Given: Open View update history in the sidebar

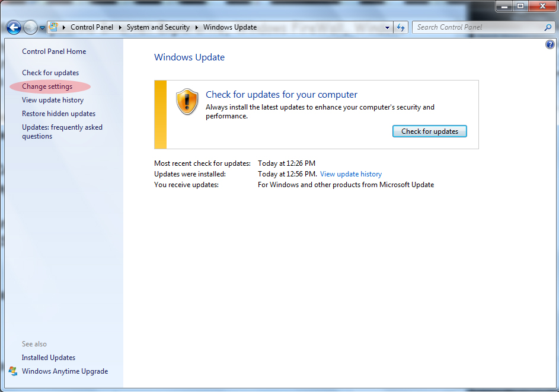Looking at the screenshot, I should click(x=53, y=100).
